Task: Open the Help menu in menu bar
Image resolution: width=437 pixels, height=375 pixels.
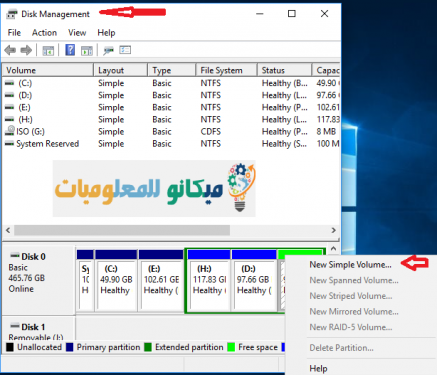Action: pos(106,33)
